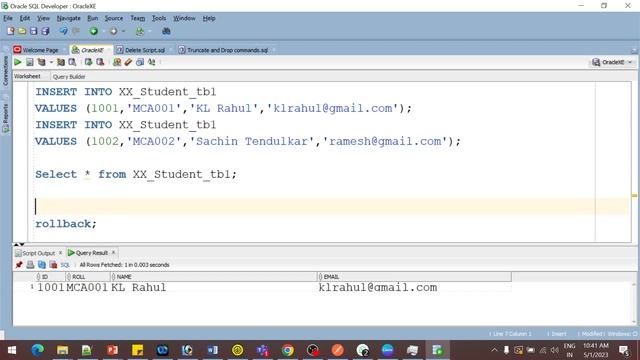Click the To Upper/Lower case icon

click(x=151, y=62)
